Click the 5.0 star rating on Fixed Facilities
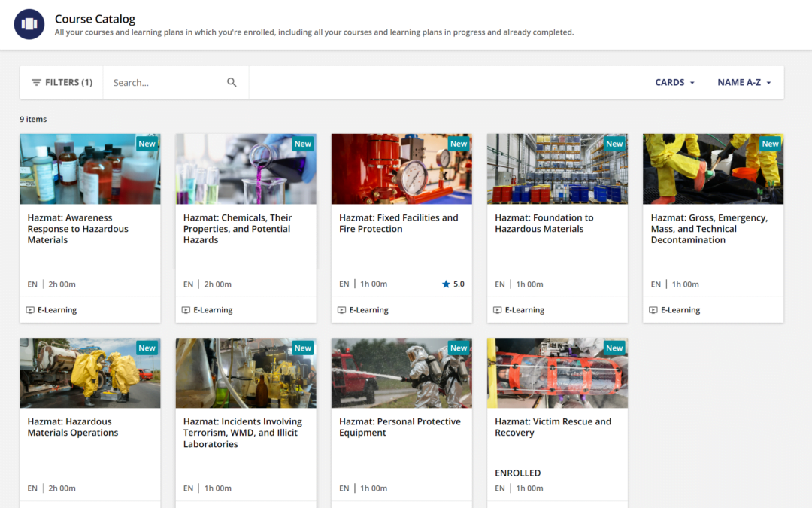The height and width of the screenshot is (508, 812). pyautogui.click(x=453, y=284)
